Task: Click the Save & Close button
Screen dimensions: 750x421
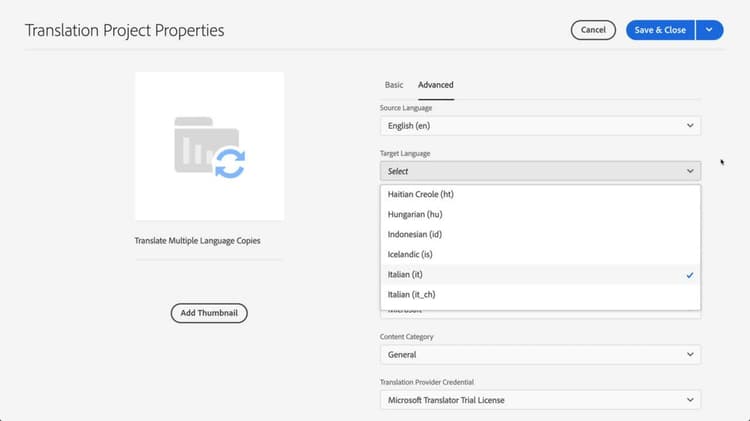Action: [x=660, y=30]
